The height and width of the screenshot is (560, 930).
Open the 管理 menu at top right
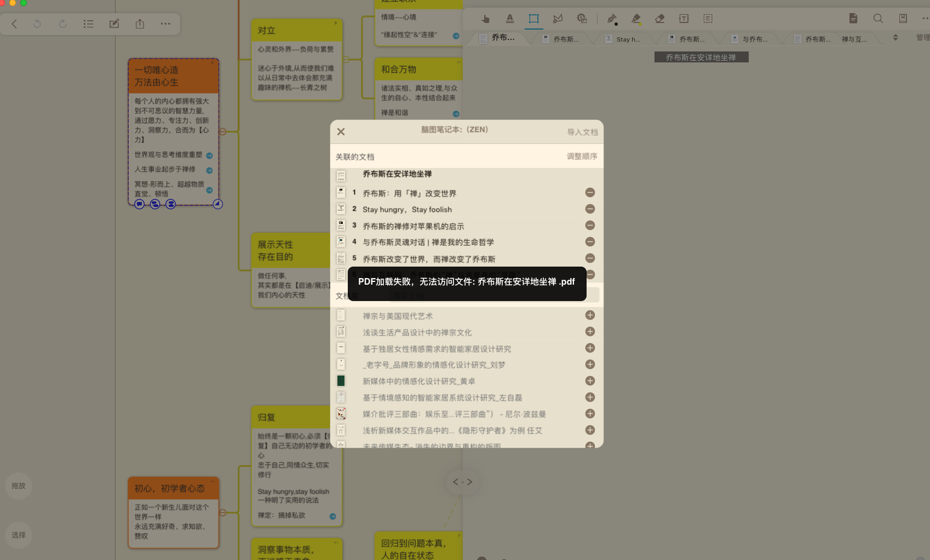(922, 37)
